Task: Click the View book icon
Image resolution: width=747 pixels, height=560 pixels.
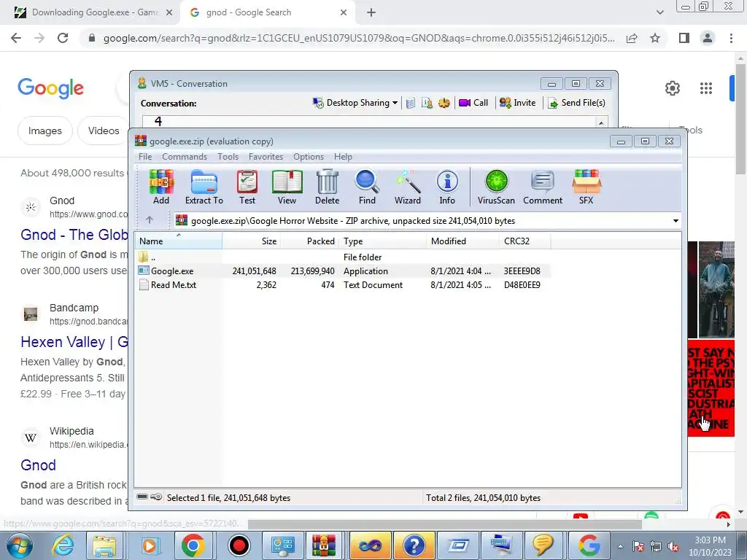Action: click(287, 187)
